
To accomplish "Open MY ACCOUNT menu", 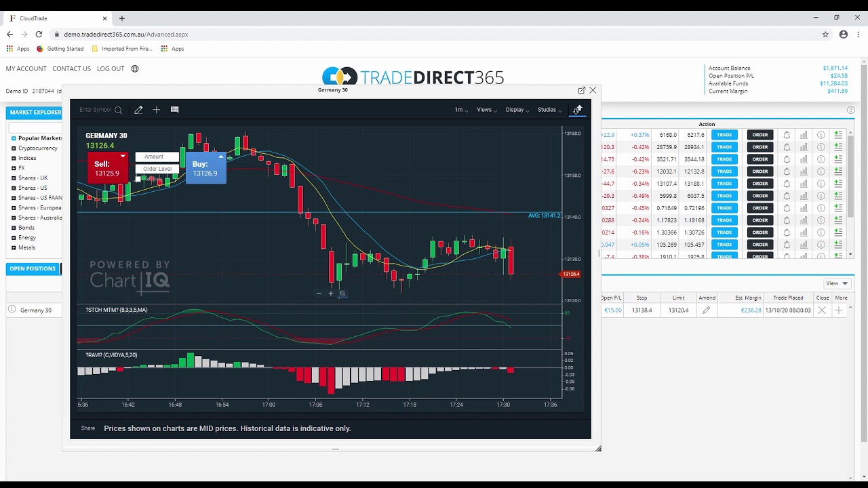I will tap(26, 68).
